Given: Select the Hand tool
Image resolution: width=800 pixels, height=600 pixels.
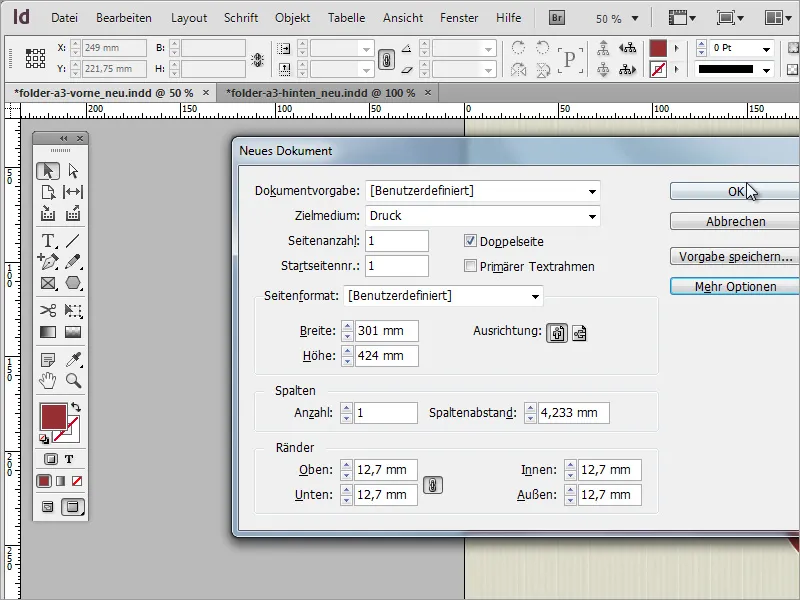Looking at the screenshot, I should 48,381.
